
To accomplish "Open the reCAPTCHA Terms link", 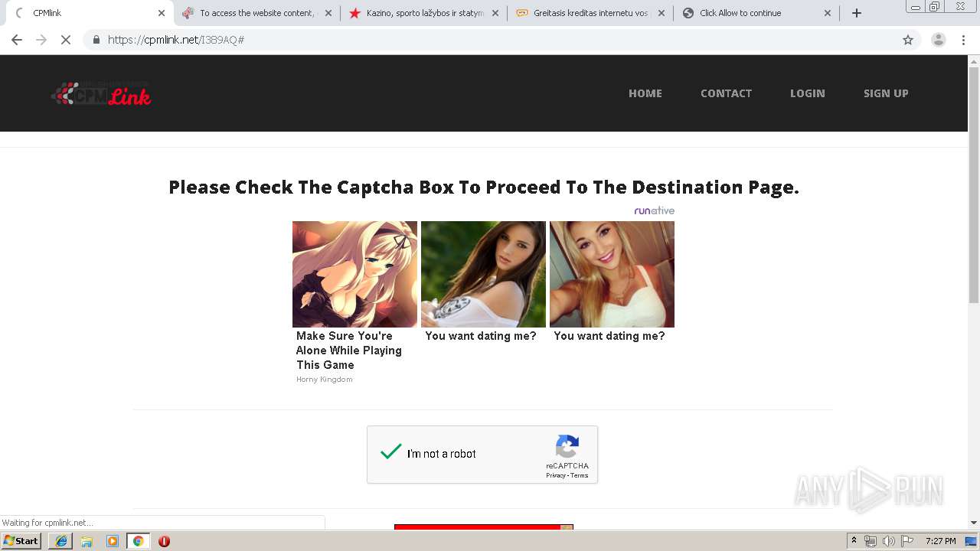I will [x=580, y=475].
